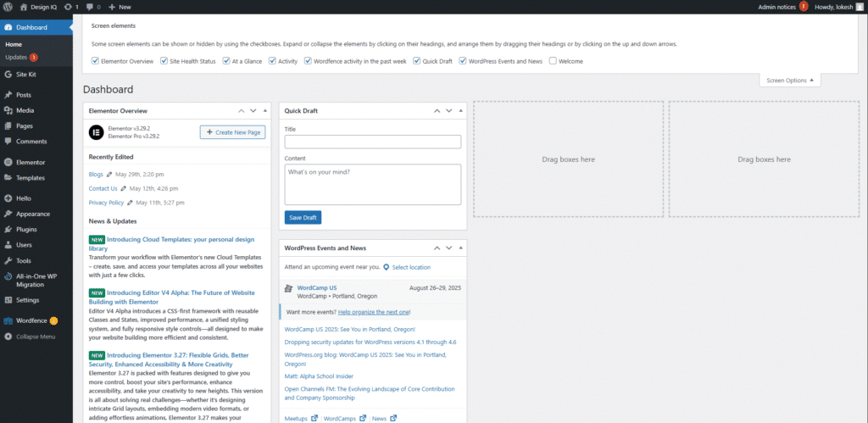Click the Tools wrench icon in sidebar
Viewport: 868px width, 423px height.
point(8,260)
